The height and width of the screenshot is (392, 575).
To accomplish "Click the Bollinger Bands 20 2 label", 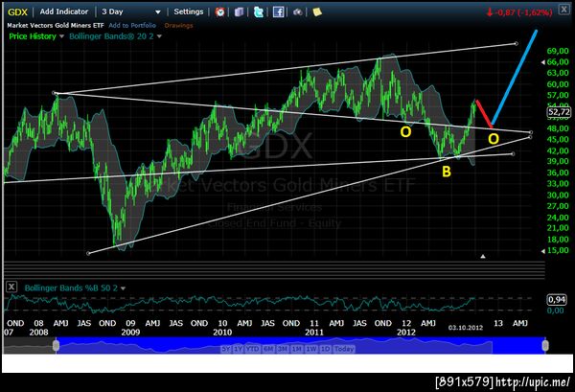I will tap(111, 36).
